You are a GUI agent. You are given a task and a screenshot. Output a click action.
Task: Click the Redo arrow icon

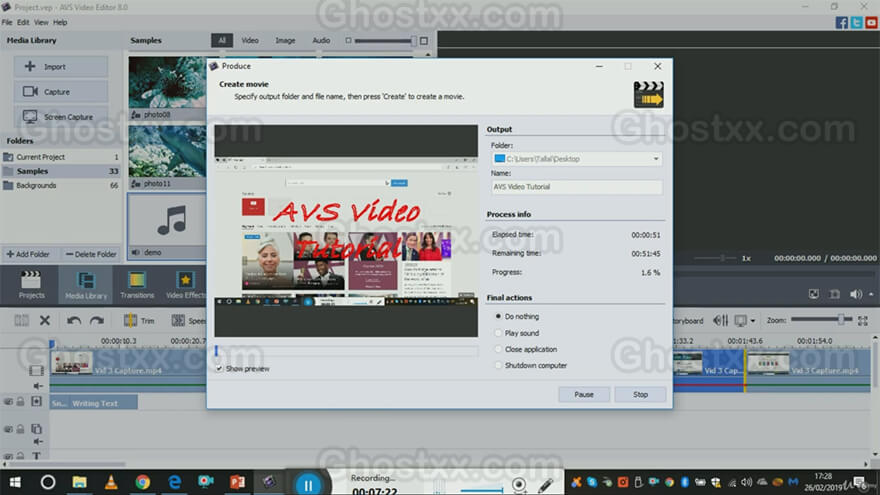[x=97, y=320]
